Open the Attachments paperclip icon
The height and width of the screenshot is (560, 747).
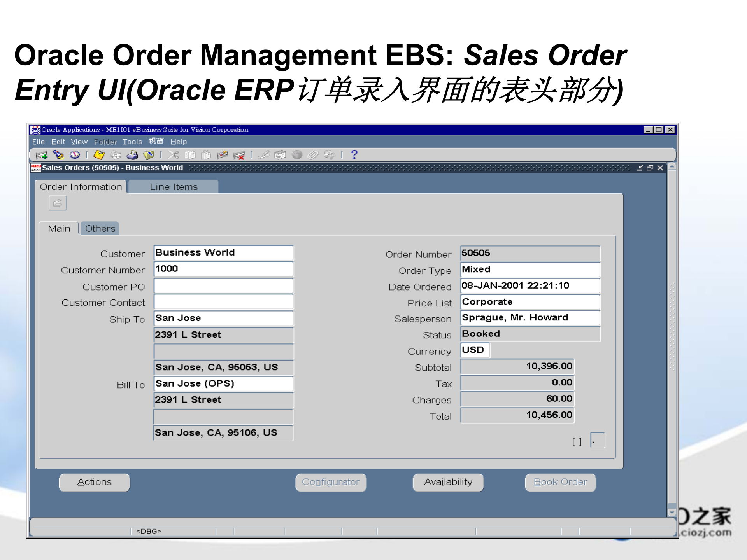pos(313,154)
